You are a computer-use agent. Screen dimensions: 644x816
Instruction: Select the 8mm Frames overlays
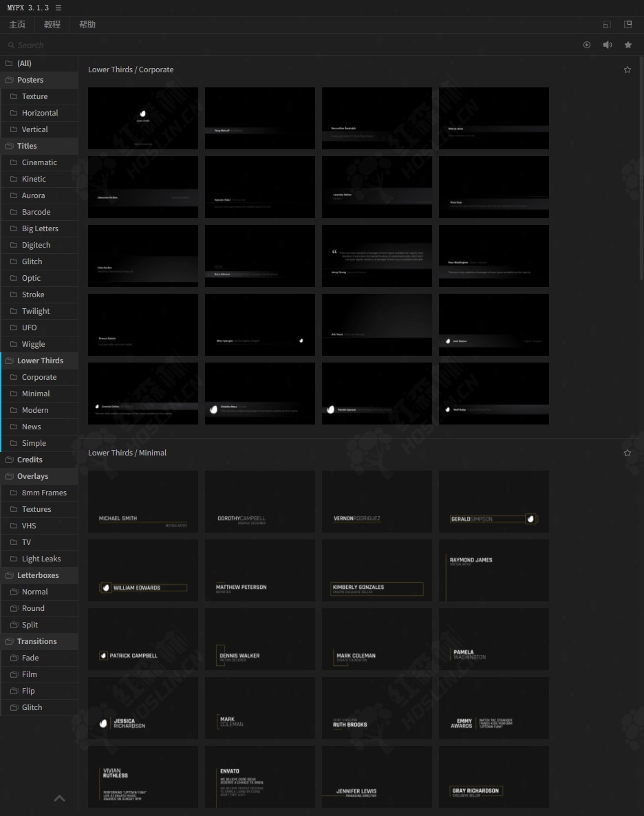[x=39, y=493]
